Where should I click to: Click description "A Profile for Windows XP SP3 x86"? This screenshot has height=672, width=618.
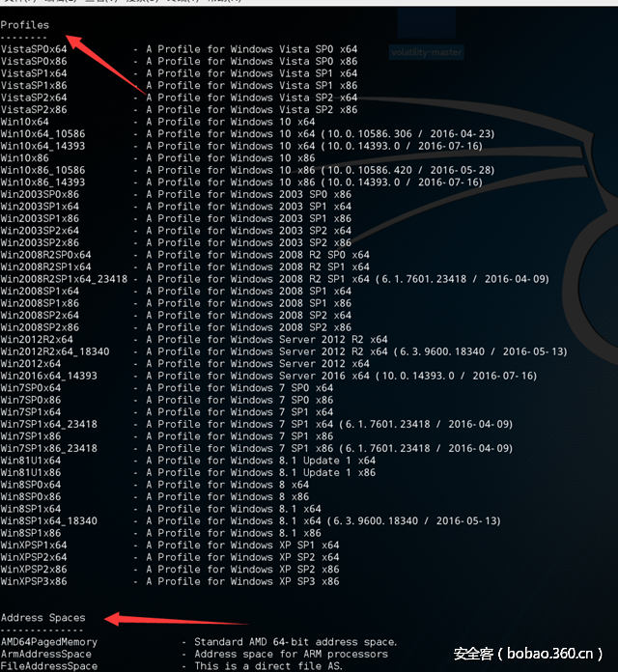(x=242, y=581)
